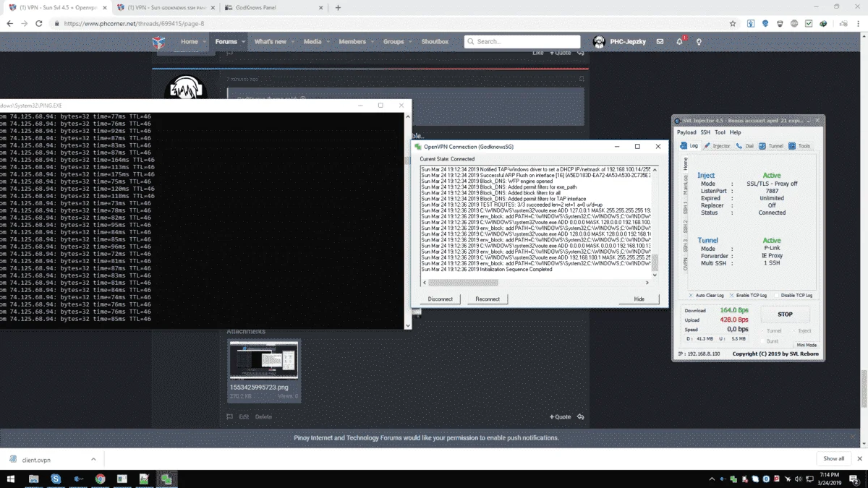Click the PING.EXE window vertical scrollbar
868x488 pixels.
tap(407, 220)
